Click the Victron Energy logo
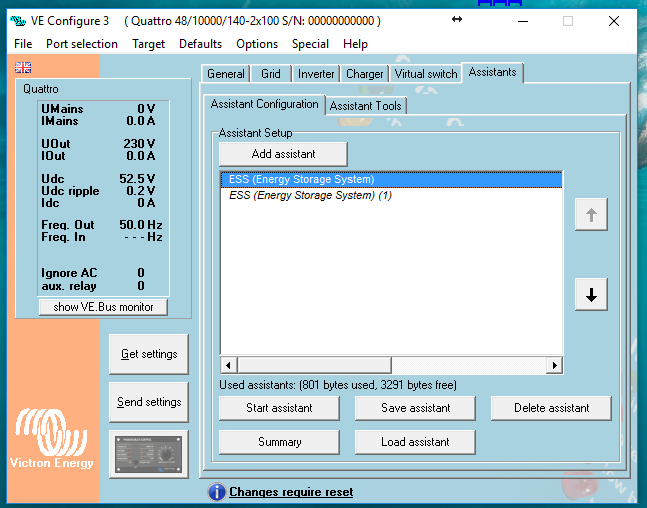The image size is (647, 508). click(x=52, y=438)
